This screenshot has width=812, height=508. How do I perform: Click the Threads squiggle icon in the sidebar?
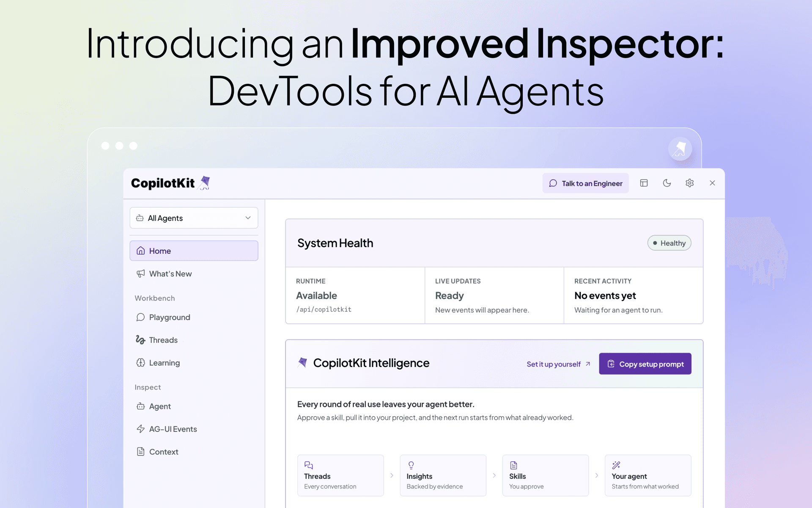click(x=140, y=340)
